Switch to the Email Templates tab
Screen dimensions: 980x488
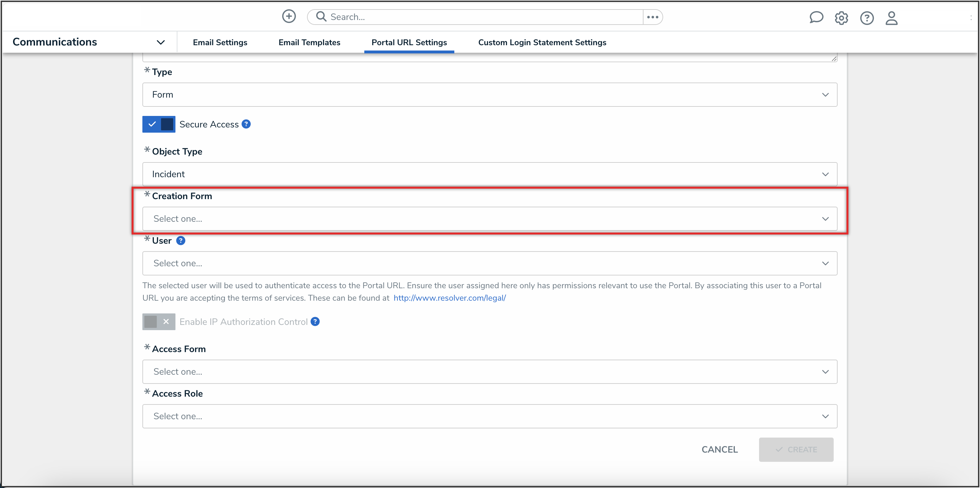[309, 42]
